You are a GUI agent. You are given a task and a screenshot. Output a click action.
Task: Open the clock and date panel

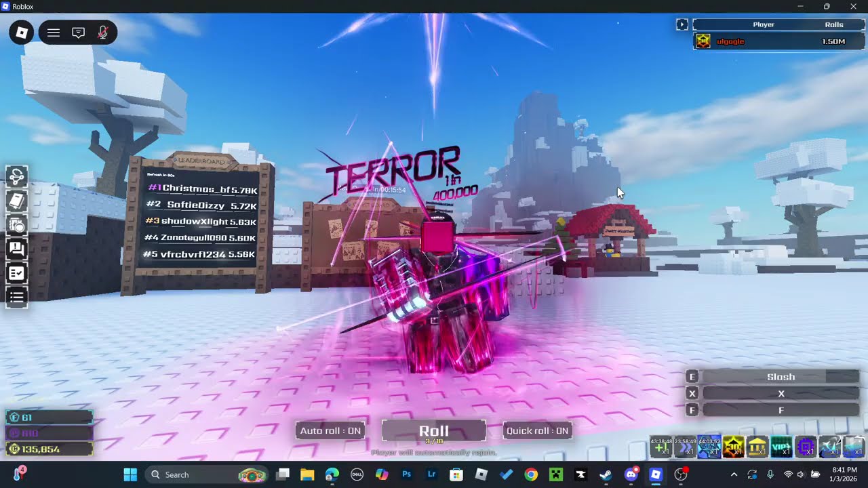coord(843,474)
